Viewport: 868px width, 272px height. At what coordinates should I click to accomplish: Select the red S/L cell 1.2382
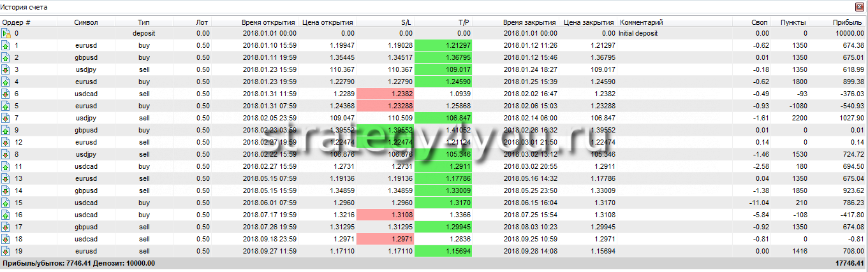click(385, 94)
